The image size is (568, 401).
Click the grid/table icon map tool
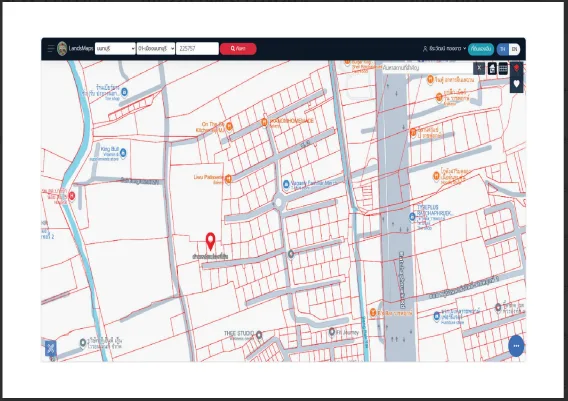pyautogui.click(x=503, y=68)
